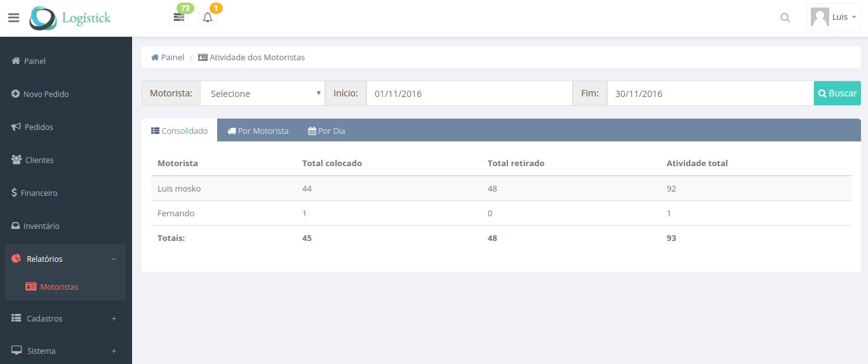
Task: Click the orange notification count badge
Action: pos(216,8)
